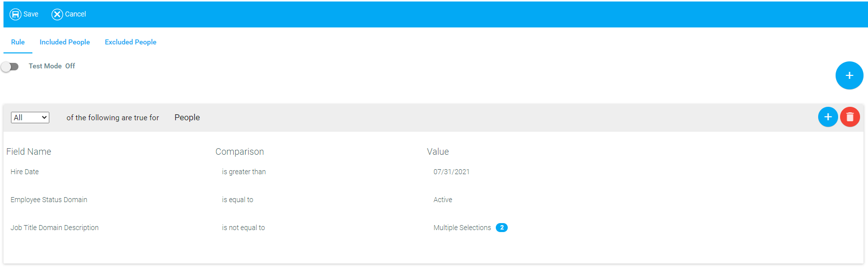Edit the 07/31/2021 date value
Image resolution: width=868 pixels, height=269 pixels.
pyautogui.click(x=451, y=172)
